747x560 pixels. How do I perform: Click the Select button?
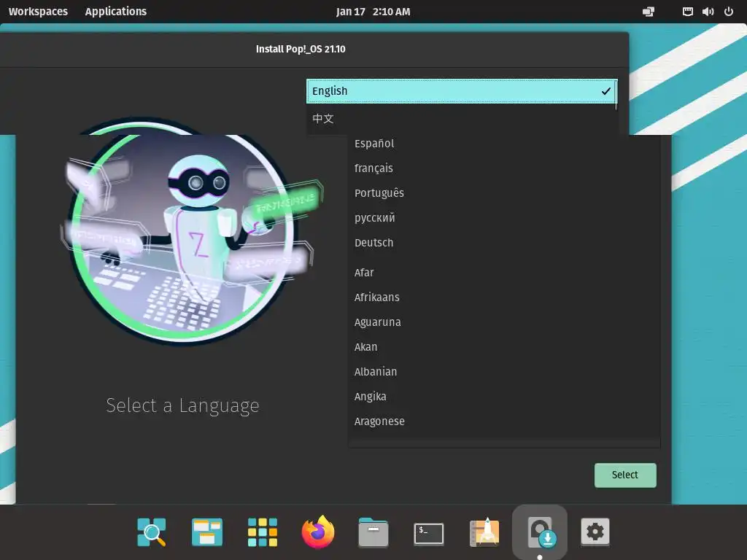point(625,475)
